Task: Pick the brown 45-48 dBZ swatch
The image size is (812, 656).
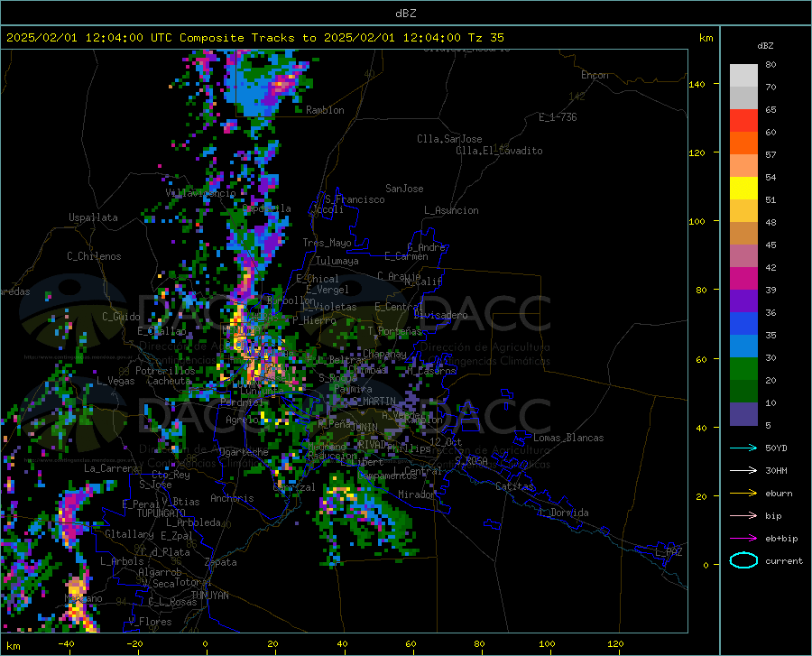Action: [x=743, y=234]
